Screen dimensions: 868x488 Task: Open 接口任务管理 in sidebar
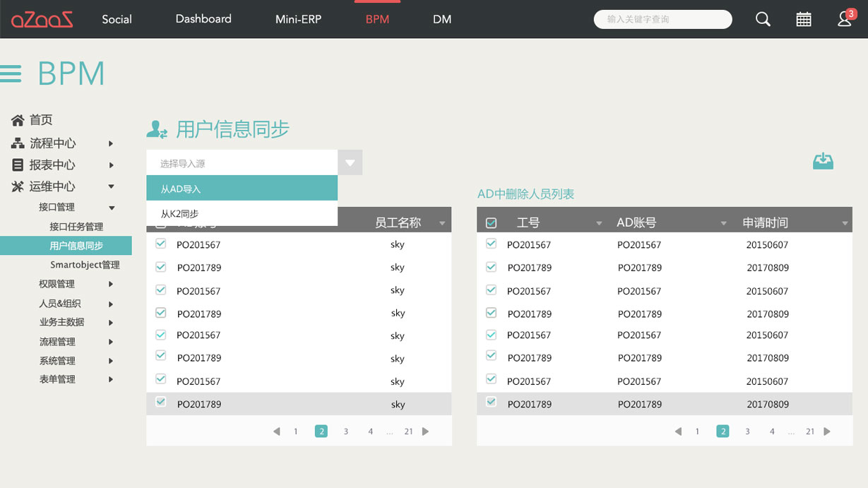pos(76,227)
